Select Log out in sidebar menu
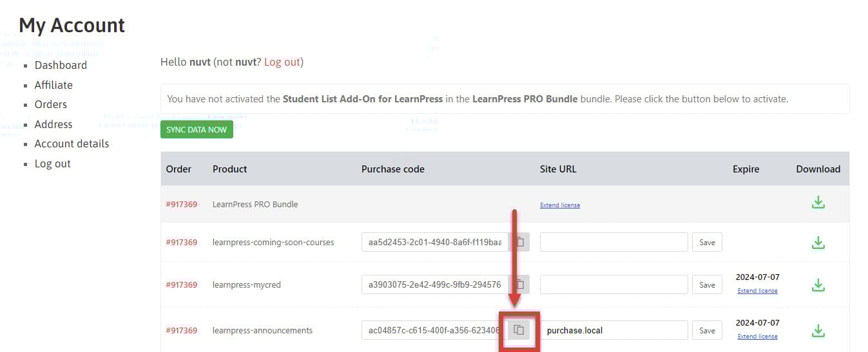This screenshot has width=868, height=352. point(53,163)
